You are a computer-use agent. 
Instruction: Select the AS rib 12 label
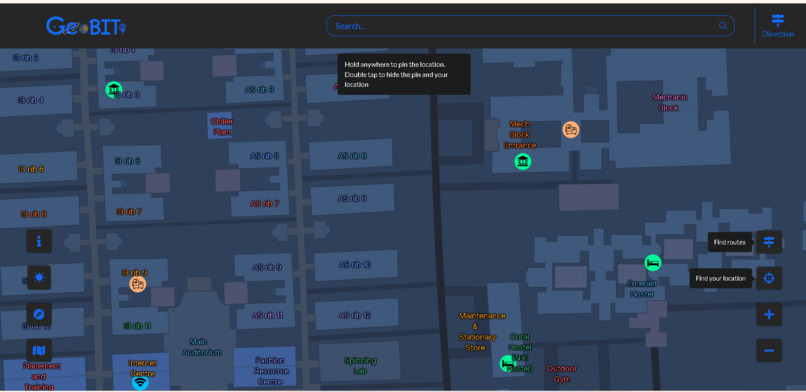355,315
